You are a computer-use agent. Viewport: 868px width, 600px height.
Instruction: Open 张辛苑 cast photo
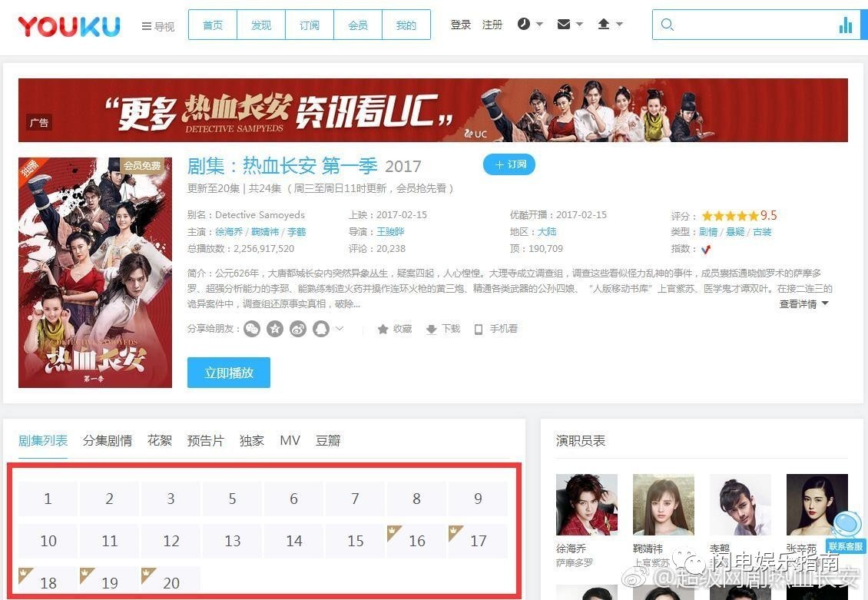[x=817, y=504]
